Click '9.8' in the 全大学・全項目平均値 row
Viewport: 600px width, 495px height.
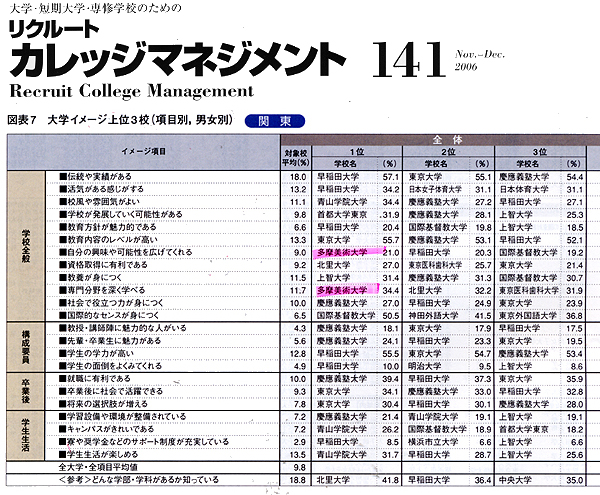(x=299, y=467)
